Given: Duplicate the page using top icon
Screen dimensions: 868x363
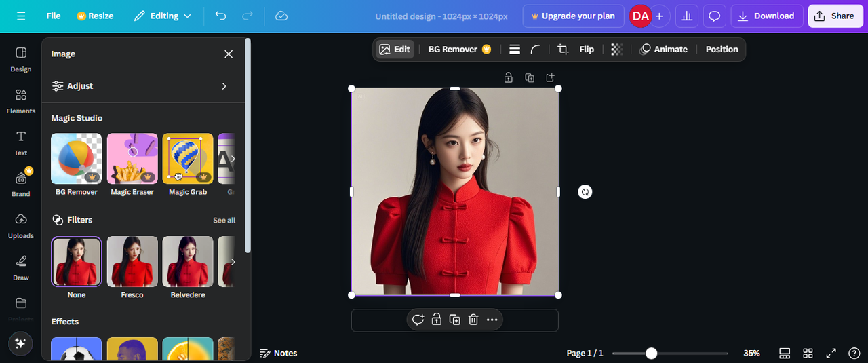Looking at the screenshot, I should 530,78.
